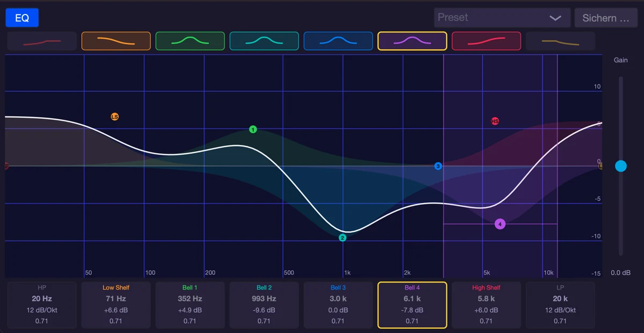Click the 20 Hz HP frequency value
Screen dimensions: 644x333
42,299
